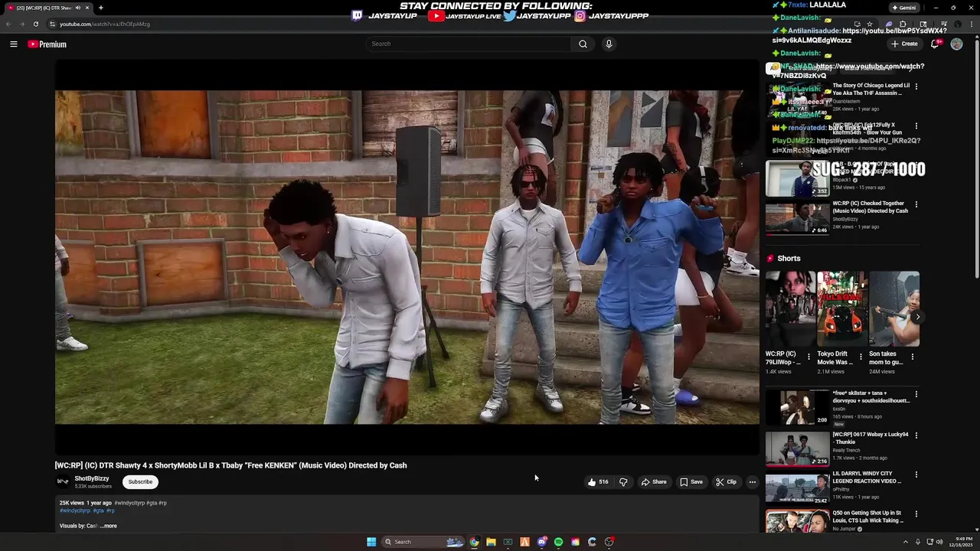Viewport: 980px width, 551px height.
Task: Open sk8star type beat video thumbnail
Action: tap(797, 407)
